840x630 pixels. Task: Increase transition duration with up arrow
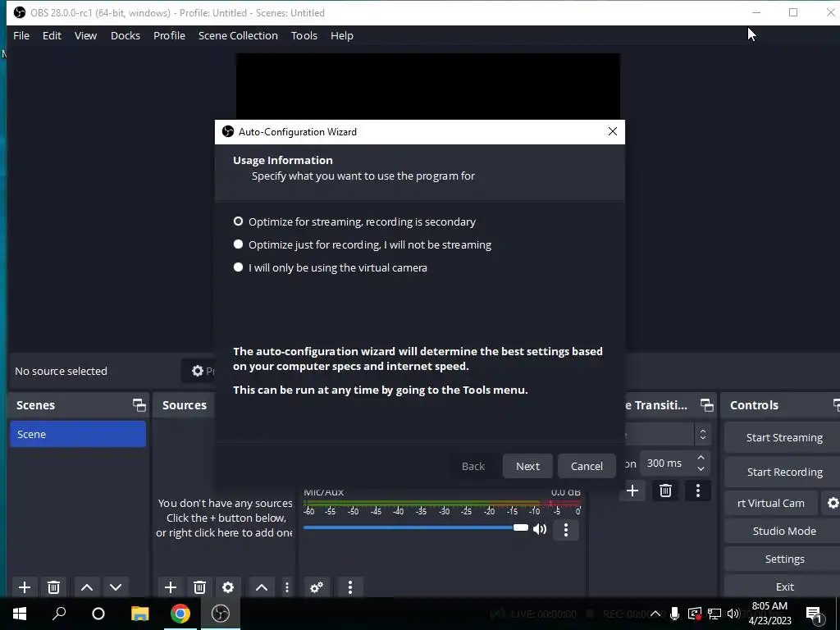tap(701, 458)
